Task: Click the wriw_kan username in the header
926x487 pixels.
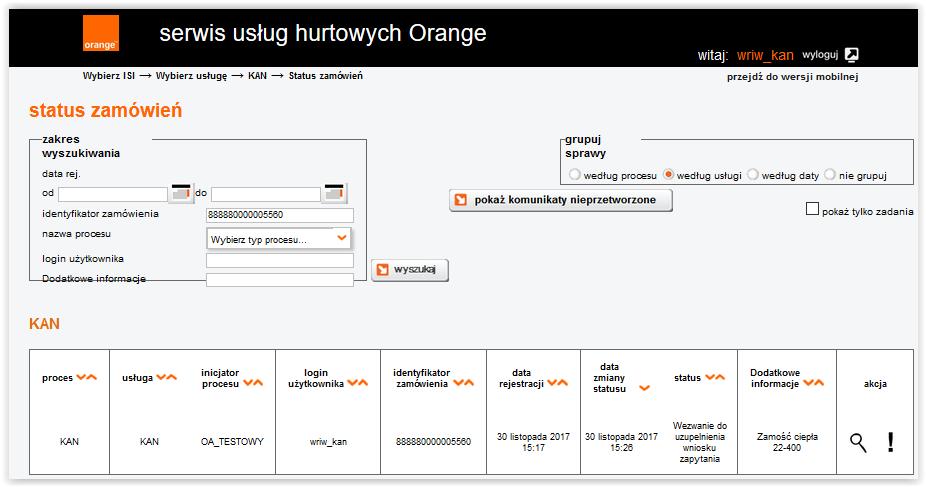Action: tap(765, 55)
